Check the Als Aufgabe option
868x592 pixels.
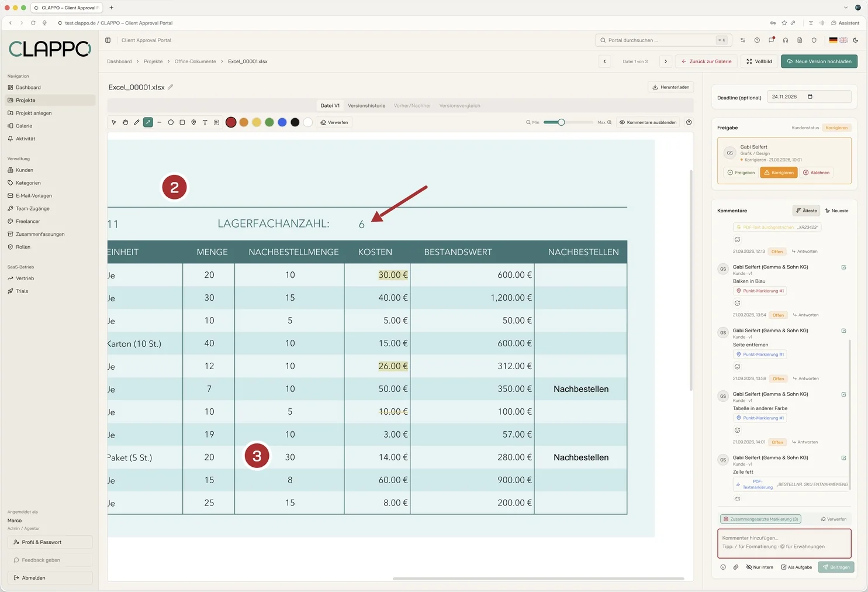[x=797, y=567]
